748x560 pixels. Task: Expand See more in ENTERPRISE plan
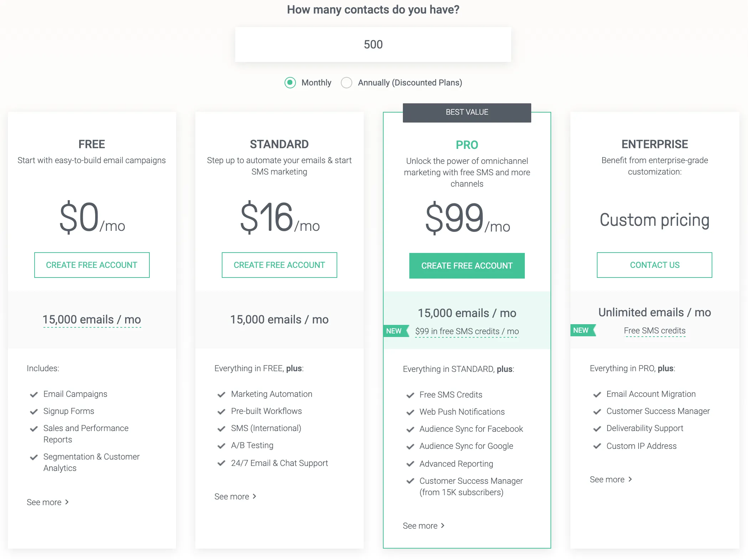(x=611, y=479)
